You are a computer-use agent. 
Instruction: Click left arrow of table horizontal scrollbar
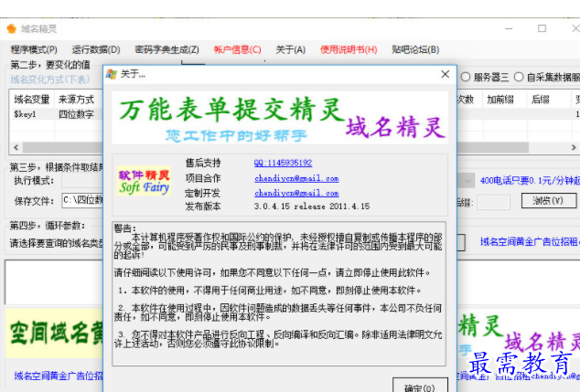tap(16, 147)
